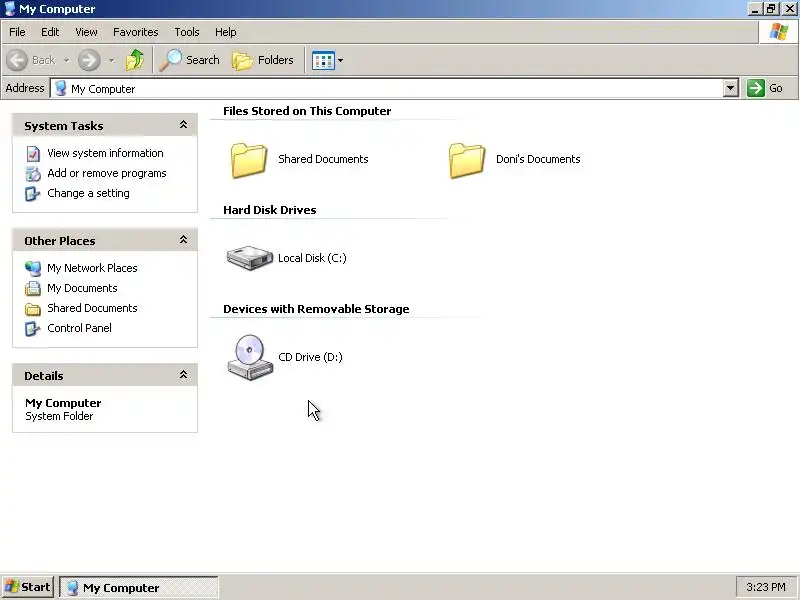800x600 pixels.
Task: Open the File menu
Action: (17, 32)
